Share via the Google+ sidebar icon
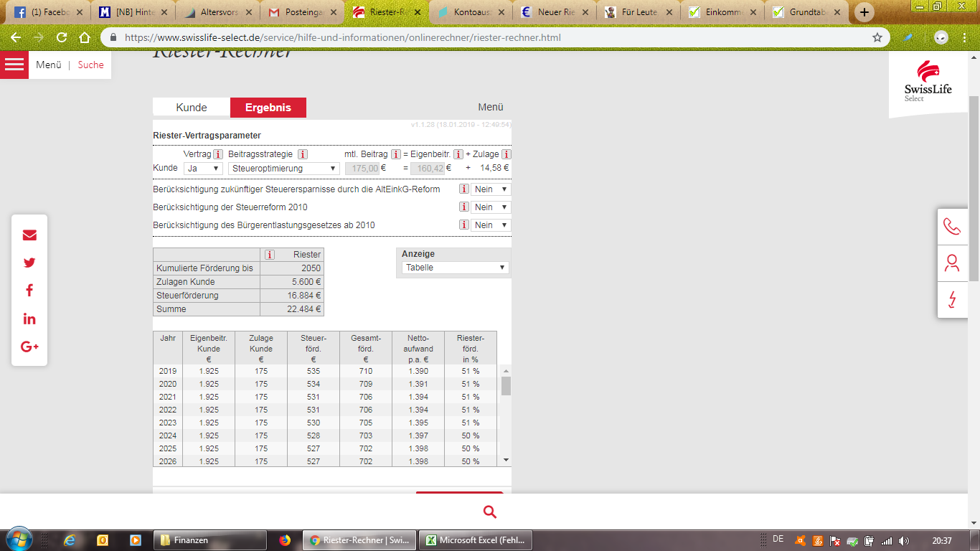Viewport: 980px width, 551px height. coord(29,347)
